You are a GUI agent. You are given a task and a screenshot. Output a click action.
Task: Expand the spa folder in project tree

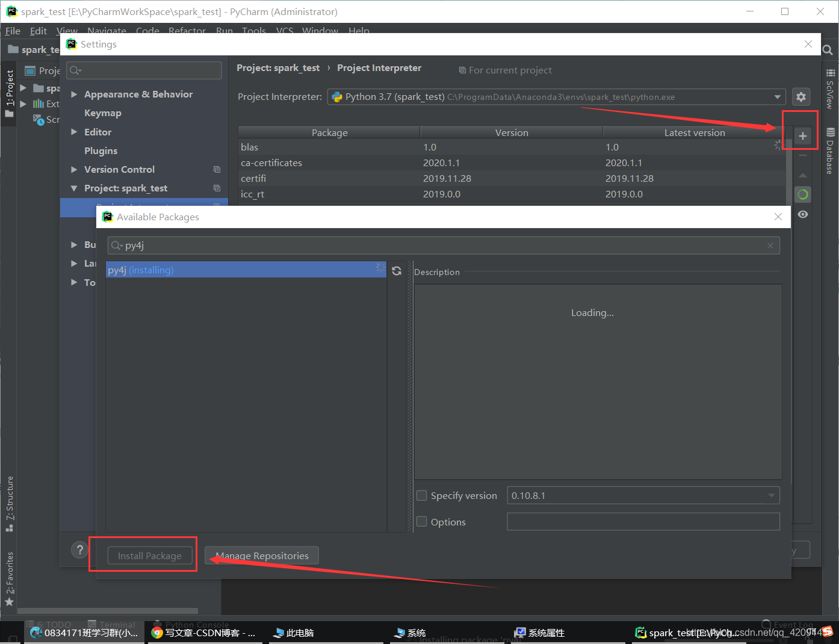(23, 88)
